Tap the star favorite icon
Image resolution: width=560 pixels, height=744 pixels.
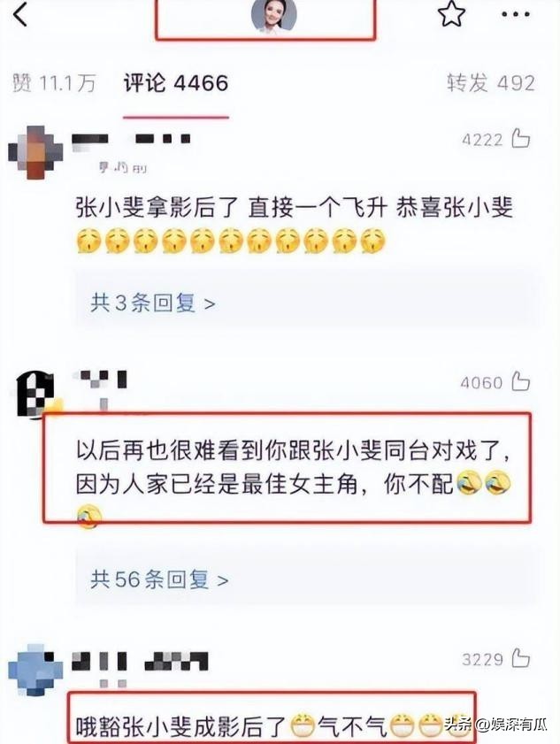click(451, 14)
